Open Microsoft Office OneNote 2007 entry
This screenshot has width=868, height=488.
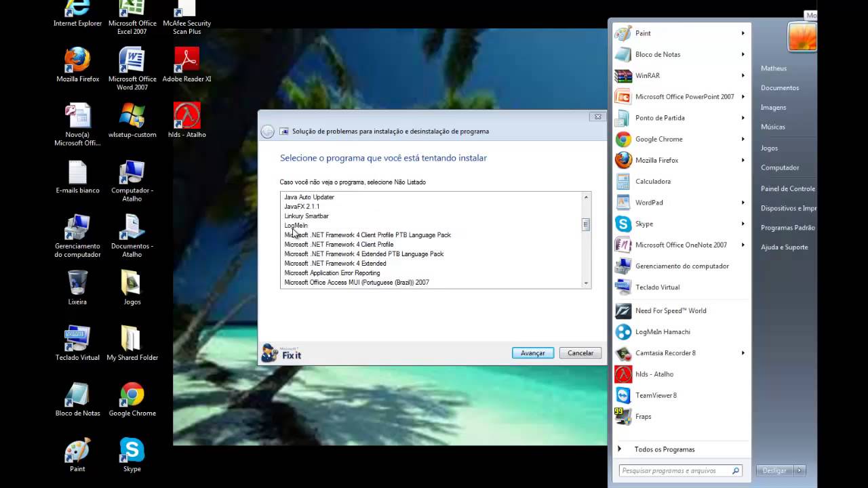pos(680,245)
